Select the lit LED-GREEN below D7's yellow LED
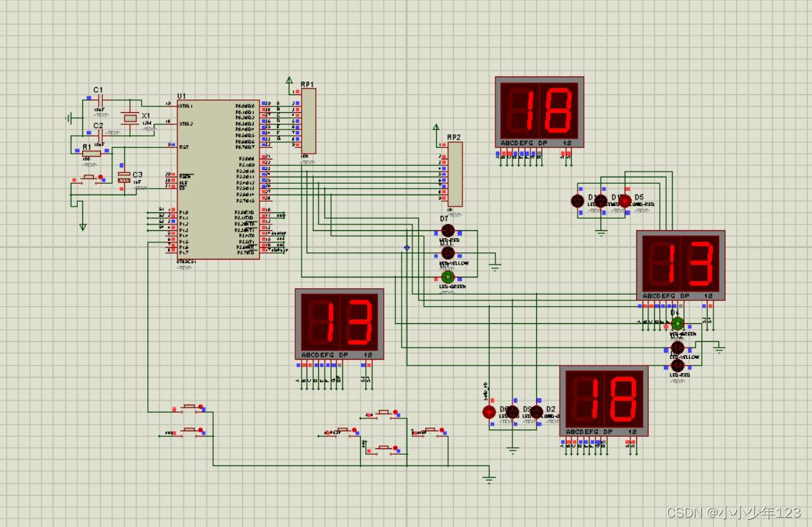This screenshot has height=527, width=812. tap(448, 277)
